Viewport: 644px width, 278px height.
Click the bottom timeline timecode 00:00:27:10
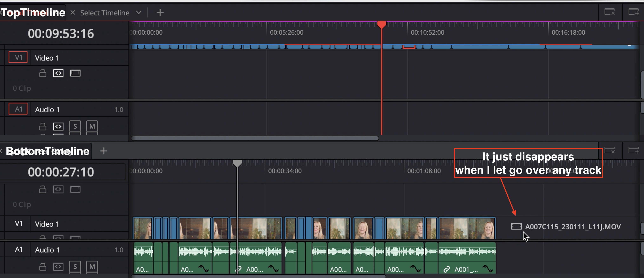click(x=61, y=172)
